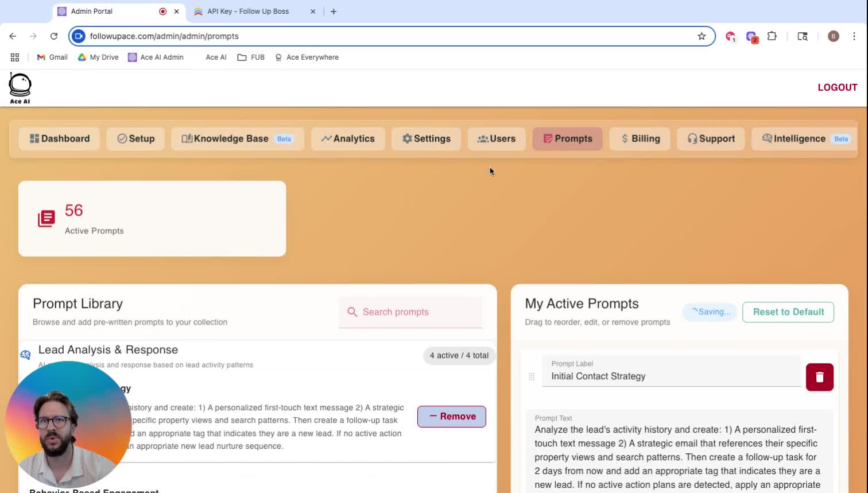Screen dimensions: 868x493
Task: Click the site info icon in address bar
Action: click(79, 36)
